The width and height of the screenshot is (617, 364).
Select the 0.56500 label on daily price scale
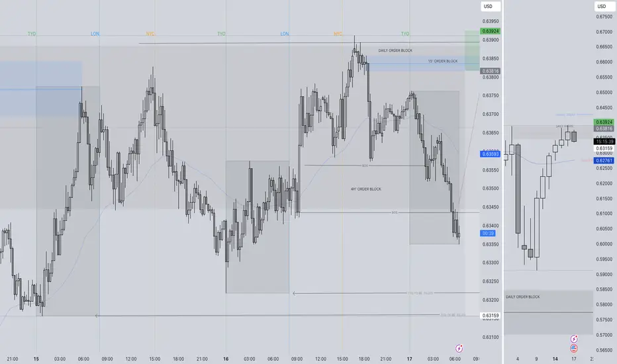[x=604, y=350]
